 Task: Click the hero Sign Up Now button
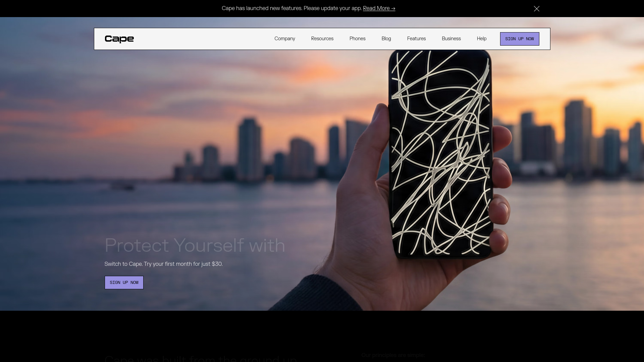124,283
